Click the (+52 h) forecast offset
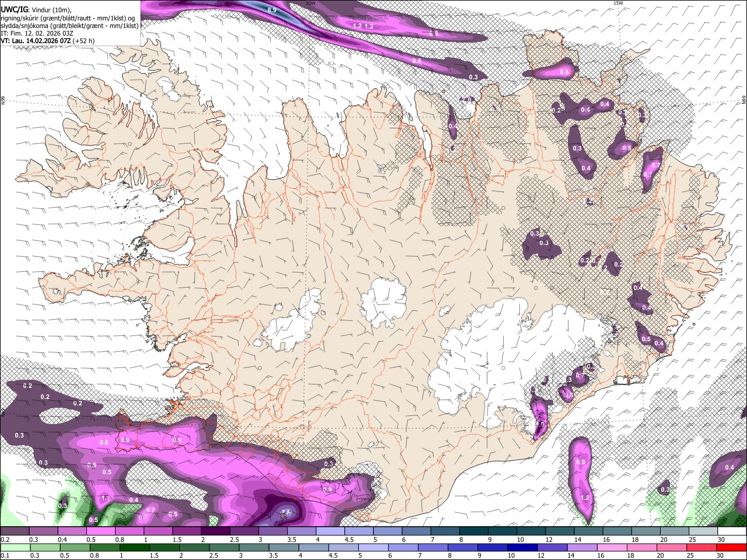This screenshot has height=560, width=747. click(84, 41)
